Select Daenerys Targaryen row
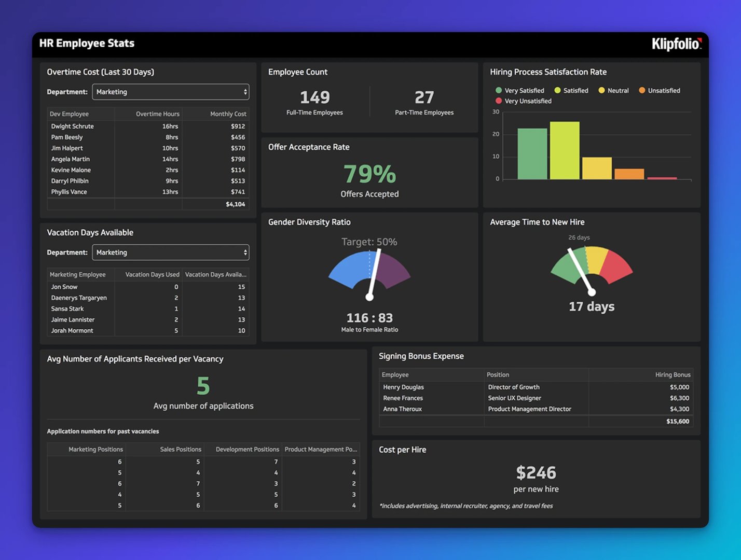Screen dimensions: 741x560 click(148, 298)
